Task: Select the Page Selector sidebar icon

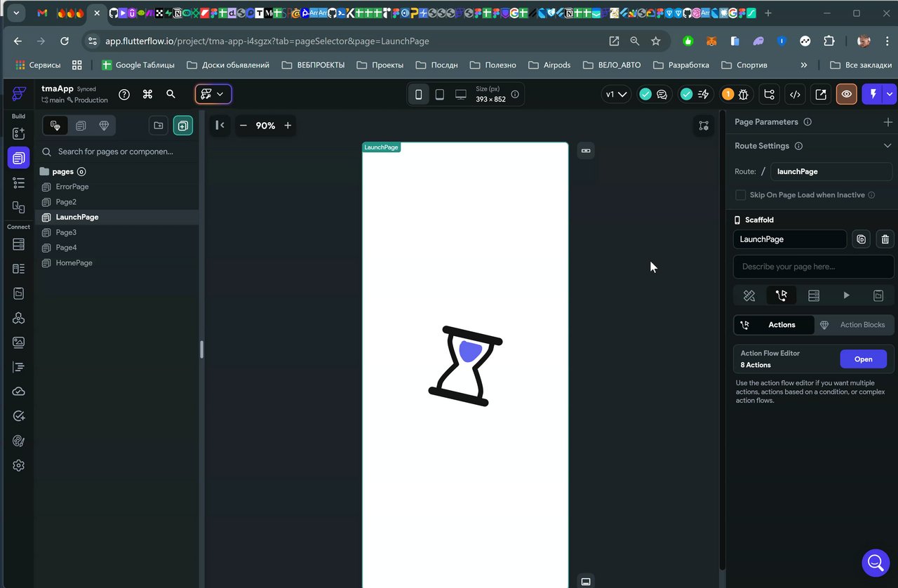Action: [x=19, y=158]
